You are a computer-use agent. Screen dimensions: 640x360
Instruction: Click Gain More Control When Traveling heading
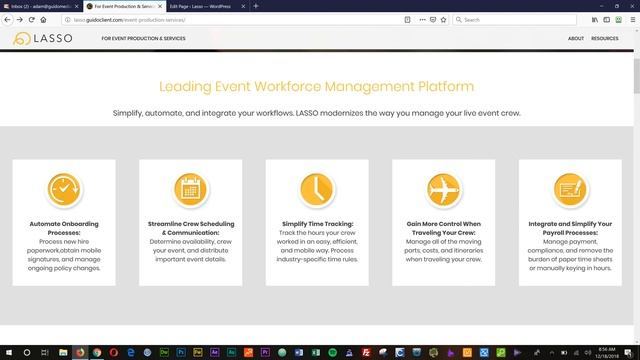444,228
